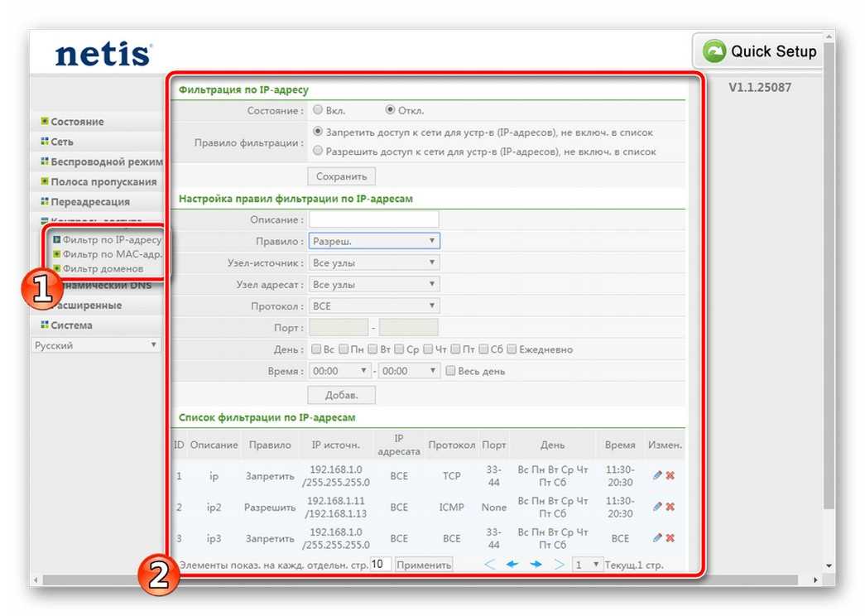Open the Состояние menu item
Viewport: 865px width, 616px height.
pos(77,122)
